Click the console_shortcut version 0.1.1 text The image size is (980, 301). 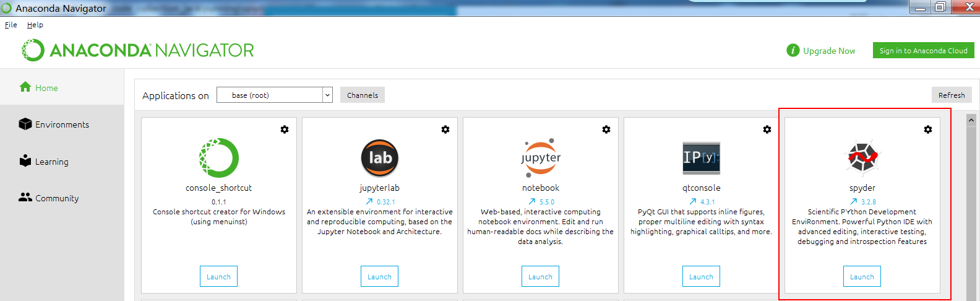pos(219,202)
